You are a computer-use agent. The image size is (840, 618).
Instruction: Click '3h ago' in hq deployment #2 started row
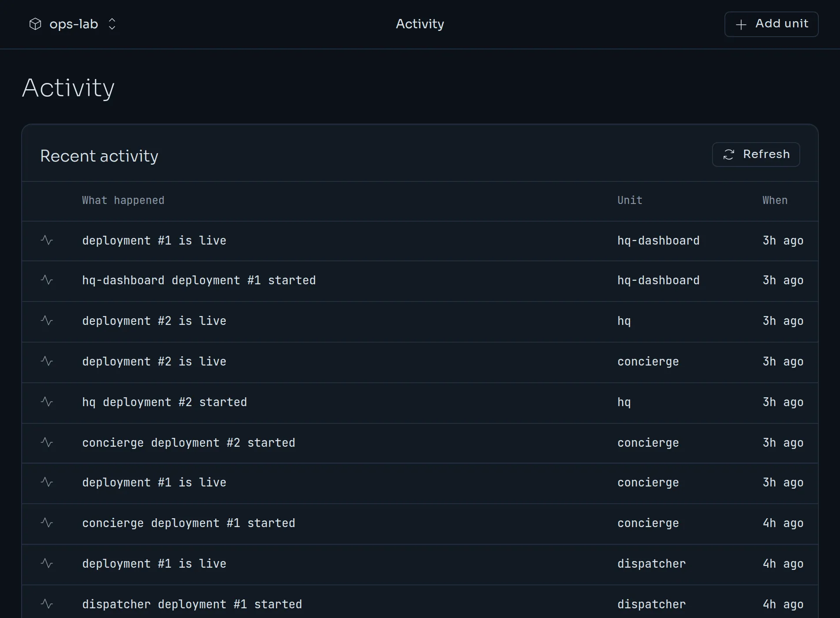pyautogui.click(x=783, y=402)
